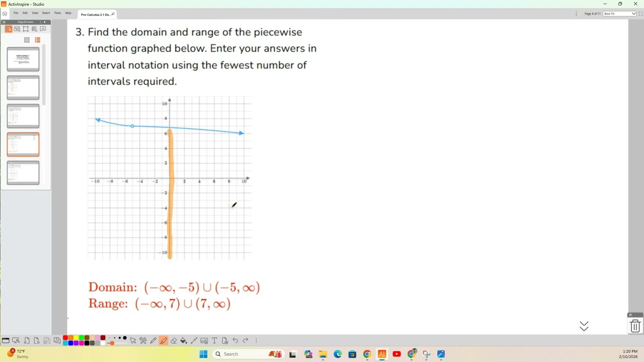Viewport: 644px width, 362px height.
Task: Open first page thumbnail
Action: click(23, 59)
